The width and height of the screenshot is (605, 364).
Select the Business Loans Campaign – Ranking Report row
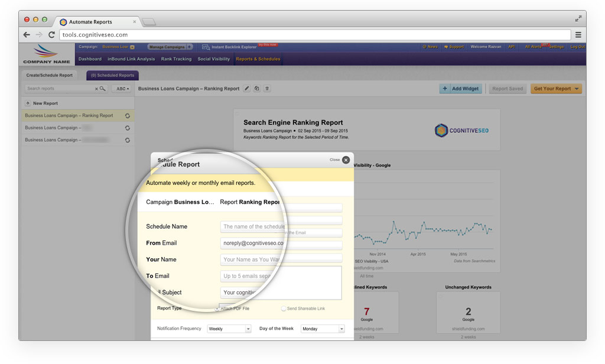[77, 115]
